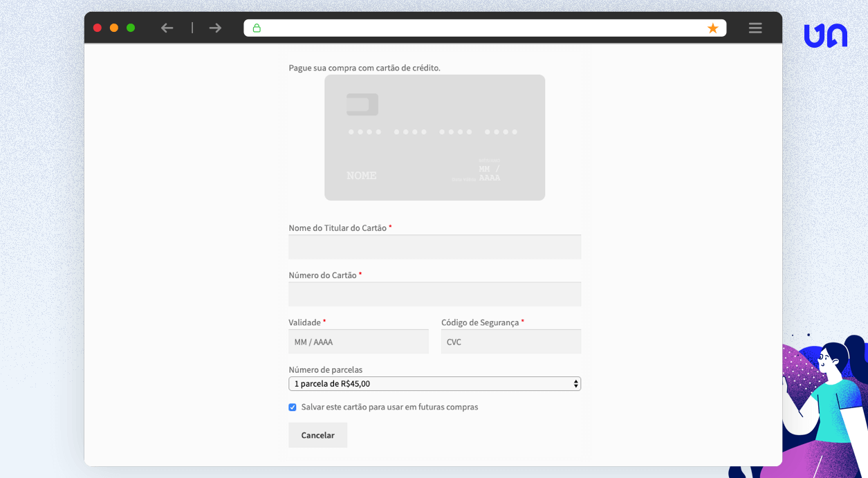Click the MM / AAAA text on card

click(489, 173)
